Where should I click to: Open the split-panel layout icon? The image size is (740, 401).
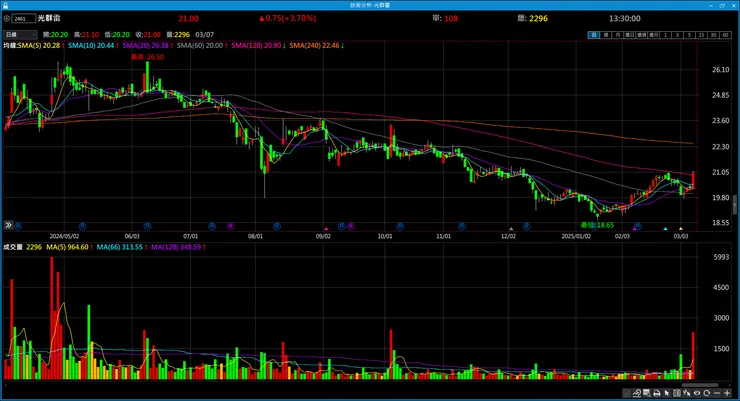coord(677,393)
